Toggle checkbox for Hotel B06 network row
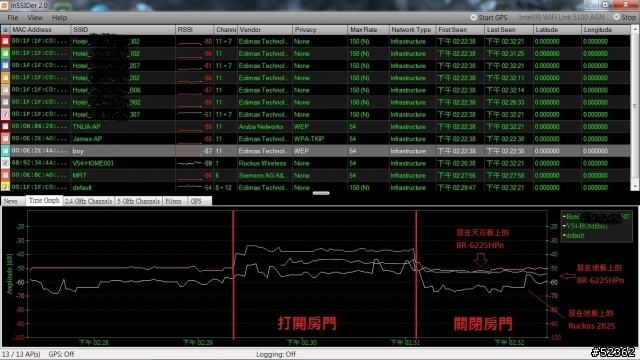640x360 pixels. click(x=5, y=90)
